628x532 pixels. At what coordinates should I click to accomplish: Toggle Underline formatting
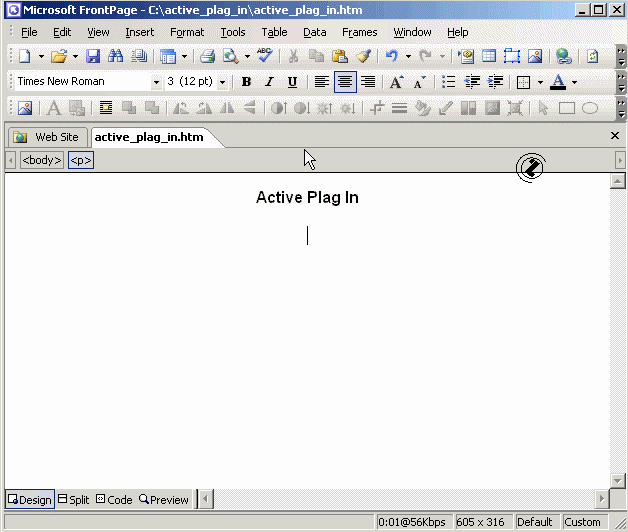pyautogui.click(x=292, y=82)
